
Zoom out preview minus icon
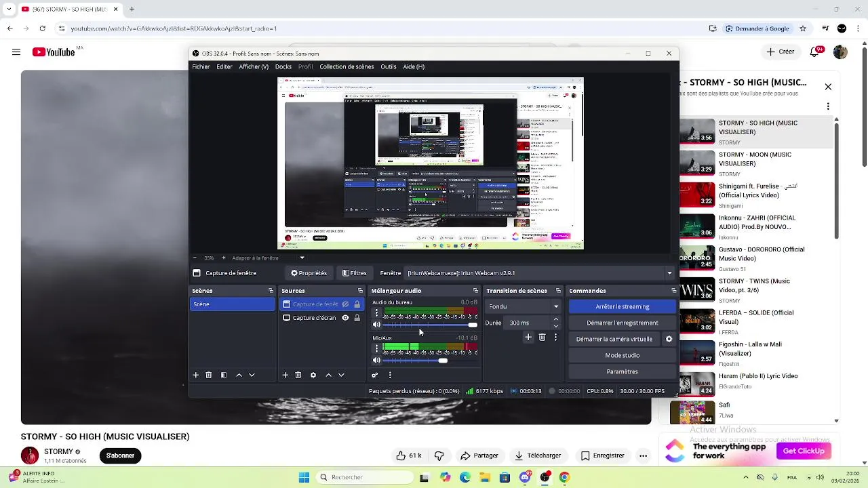[195, 258]
